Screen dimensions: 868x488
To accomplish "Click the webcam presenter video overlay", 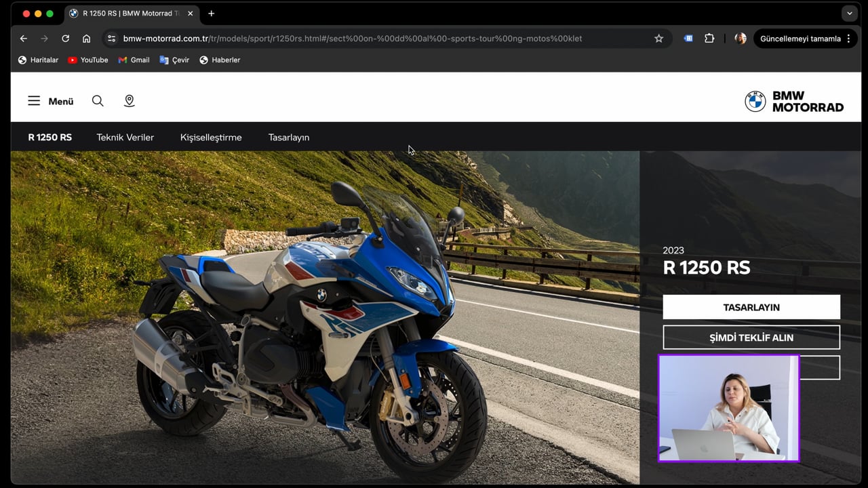I will coord(728,408).
